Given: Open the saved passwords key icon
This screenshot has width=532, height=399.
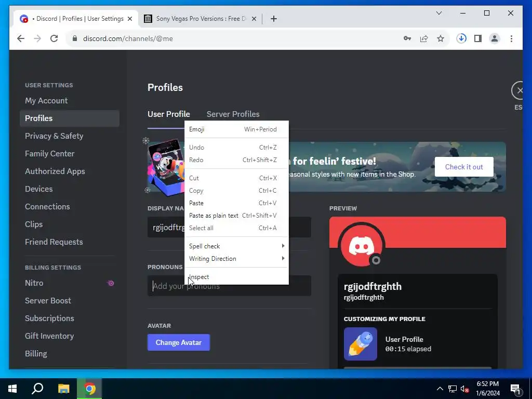Looking at the screenshot, I should click(407, 38).
